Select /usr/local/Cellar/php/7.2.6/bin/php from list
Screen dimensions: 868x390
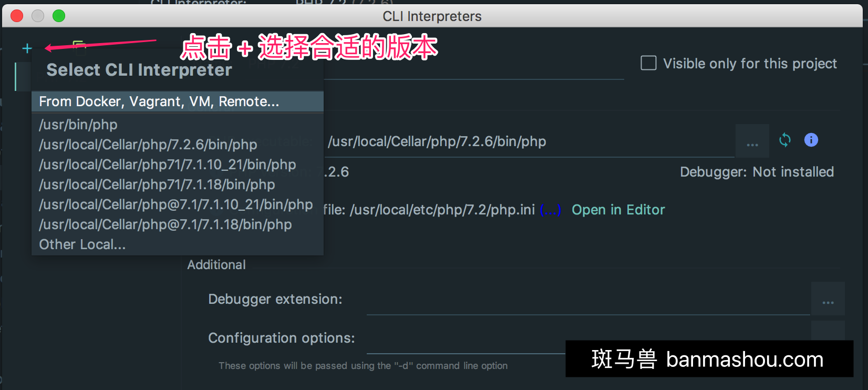click(x=178, y=145)
